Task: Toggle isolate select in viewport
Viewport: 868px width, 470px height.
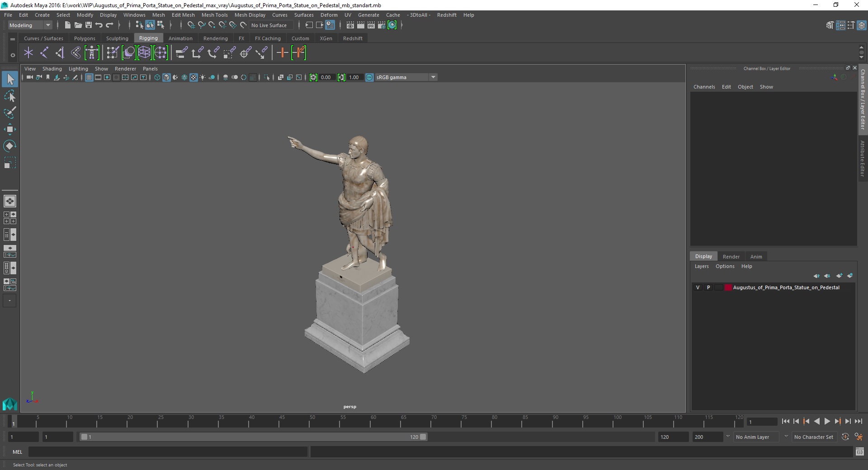Action: coord(266,77)
